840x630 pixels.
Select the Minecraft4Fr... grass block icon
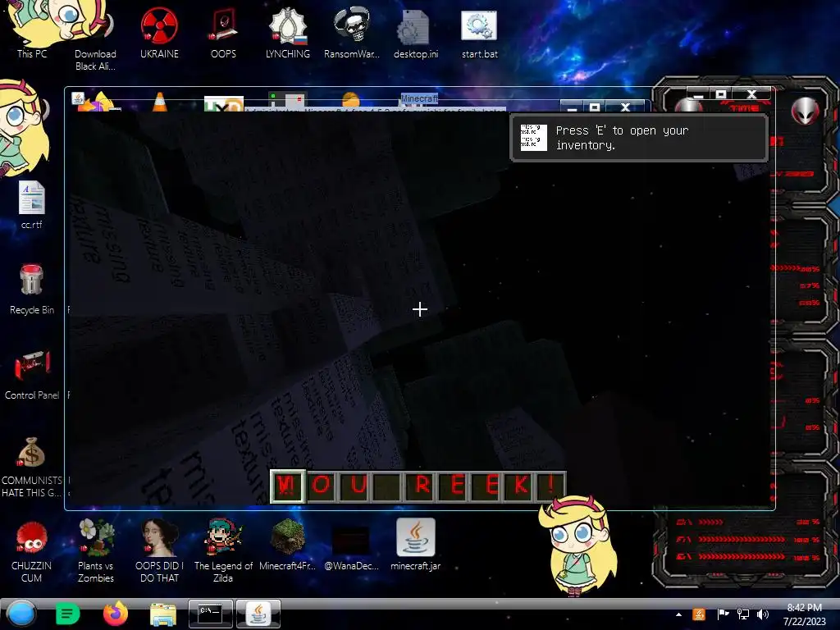point(288,544)
